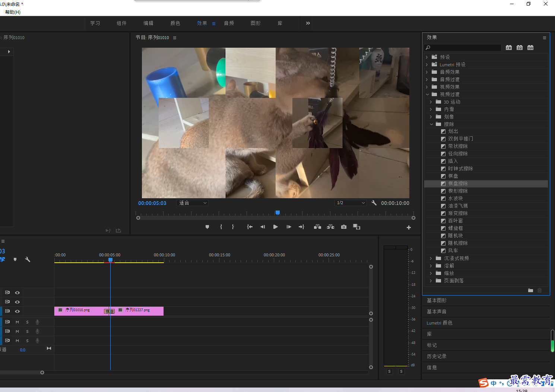
Task: Mute the second audio track
Action: tap(17, 331)
